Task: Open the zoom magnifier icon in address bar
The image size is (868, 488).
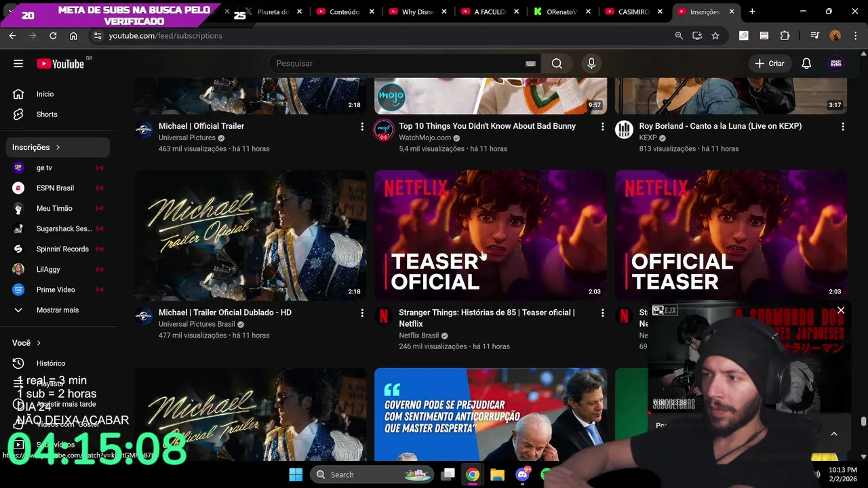Action: tap(679, 35)
